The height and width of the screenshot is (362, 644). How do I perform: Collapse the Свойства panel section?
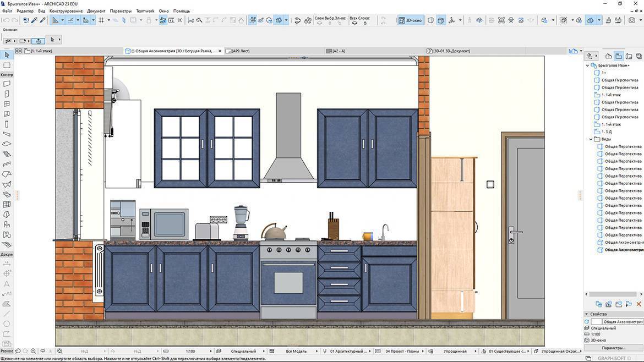tap(587, 314)
